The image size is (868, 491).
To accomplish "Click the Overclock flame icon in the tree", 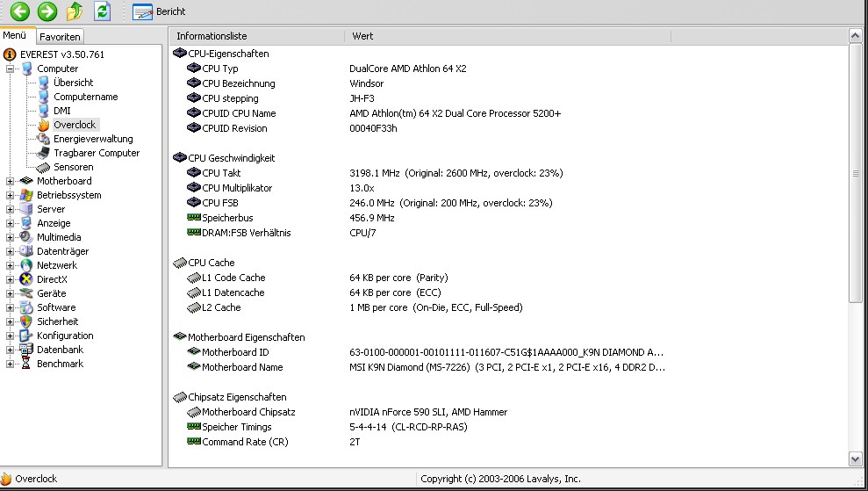I will coord(43,125).
